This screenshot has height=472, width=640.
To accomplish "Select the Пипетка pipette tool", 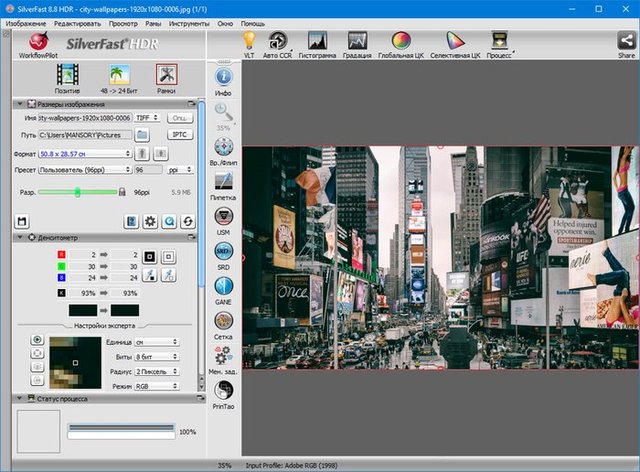I will tap(224, 181).
